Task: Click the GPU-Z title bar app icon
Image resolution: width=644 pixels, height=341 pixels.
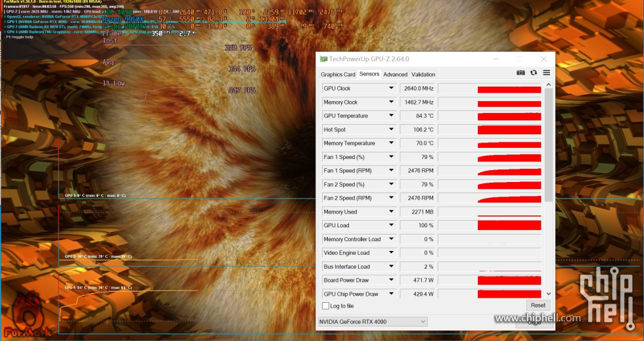Action: [x=323, y=59]
